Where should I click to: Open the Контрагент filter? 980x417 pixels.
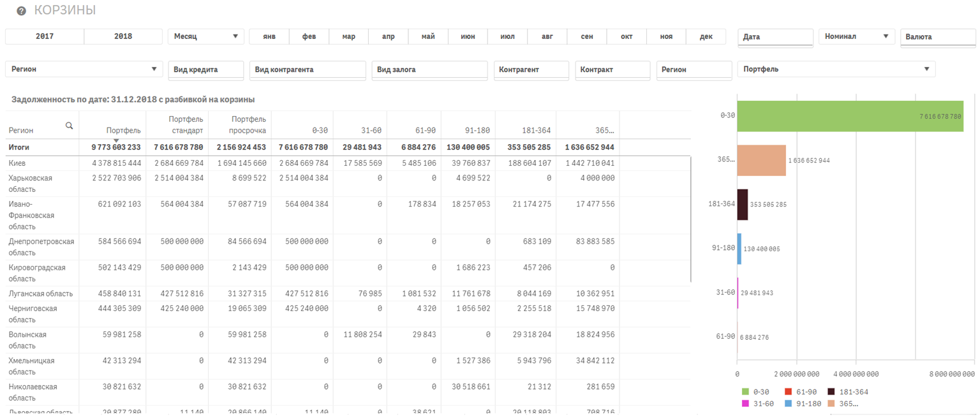(x=531, y=69)
